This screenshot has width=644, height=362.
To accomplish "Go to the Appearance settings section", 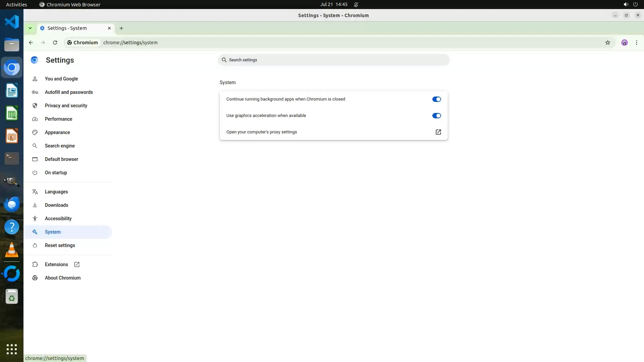I will coord(57,132).
